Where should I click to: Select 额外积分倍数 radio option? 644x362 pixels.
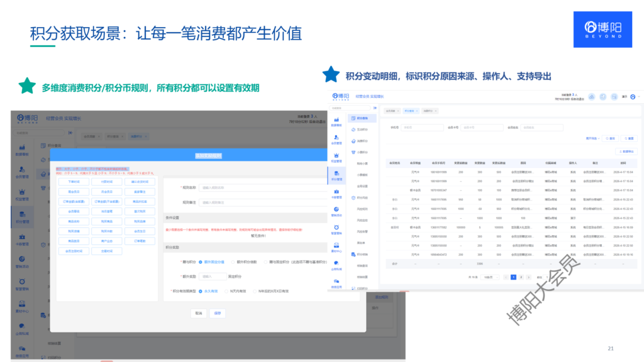(233, 262)
